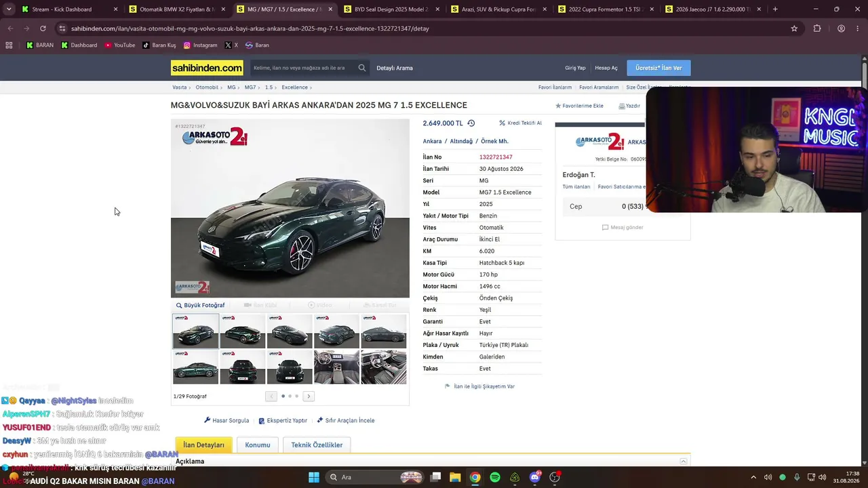
Task: Open OBS Studio from the taskbar
Action: tap(555, 477)
